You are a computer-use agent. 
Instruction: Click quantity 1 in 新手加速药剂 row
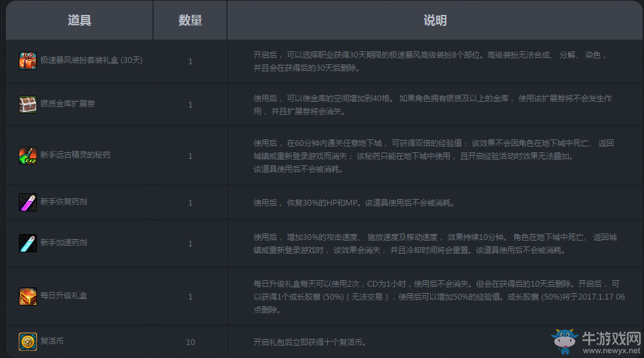(190, 244)
